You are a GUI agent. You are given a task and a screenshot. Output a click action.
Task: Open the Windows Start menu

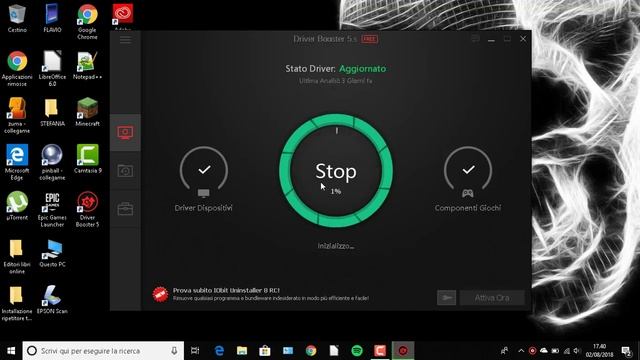[x=11, y=351]
